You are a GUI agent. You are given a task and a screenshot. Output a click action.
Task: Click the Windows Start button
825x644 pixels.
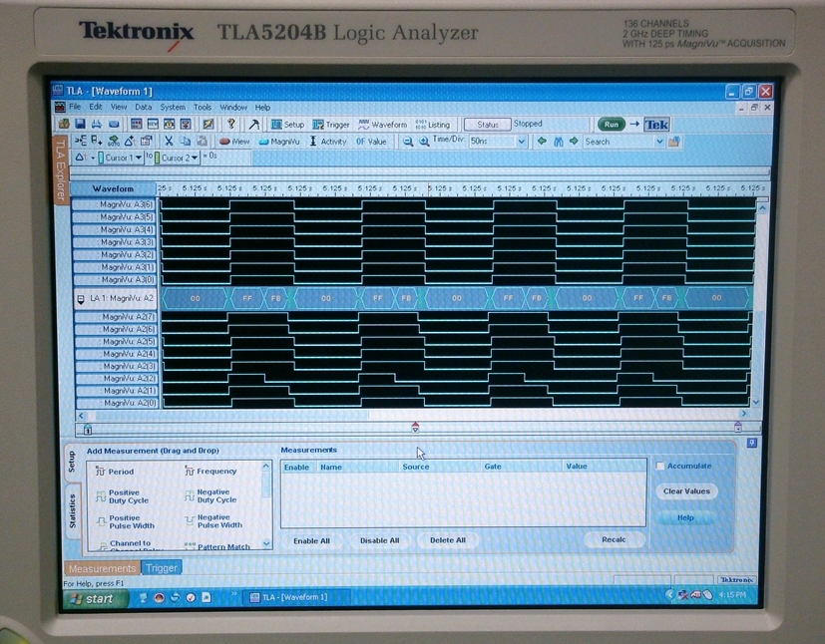96,599
